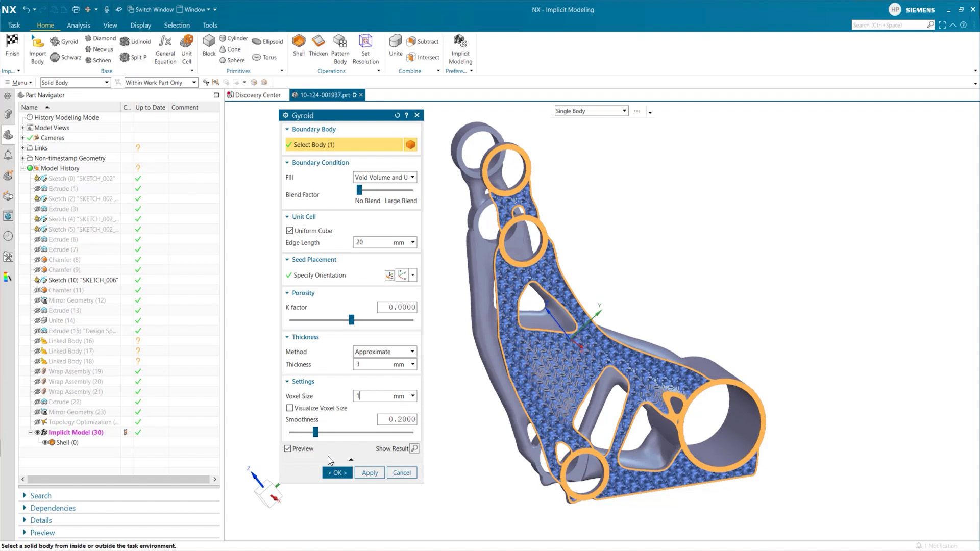The width and height of the screenshot is (980, 551).
Task: Select the Gyroid base lattice
Action: click(x=64, y=41)
